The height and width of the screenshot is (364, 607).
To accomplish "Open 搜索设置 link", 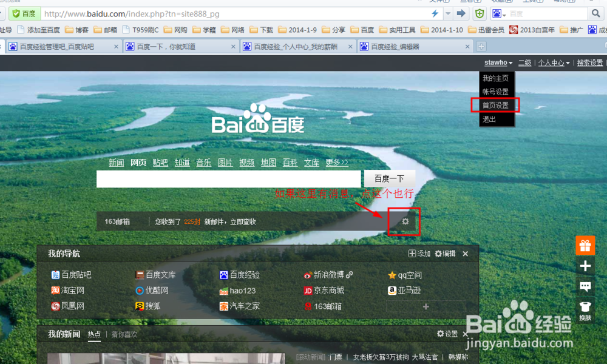I will [589, 62].
